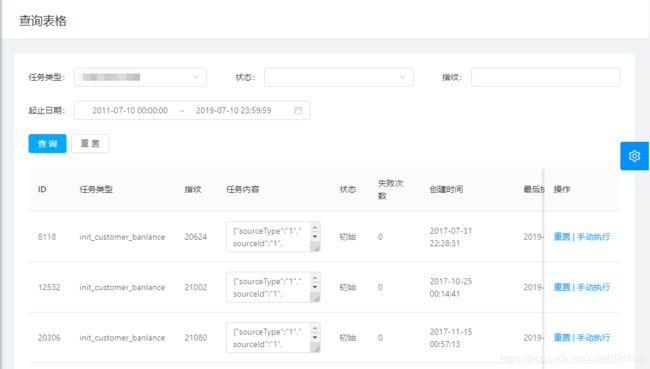Click 重置 link in row 8118
650x369 pixels.
click(x=562, y=237)
